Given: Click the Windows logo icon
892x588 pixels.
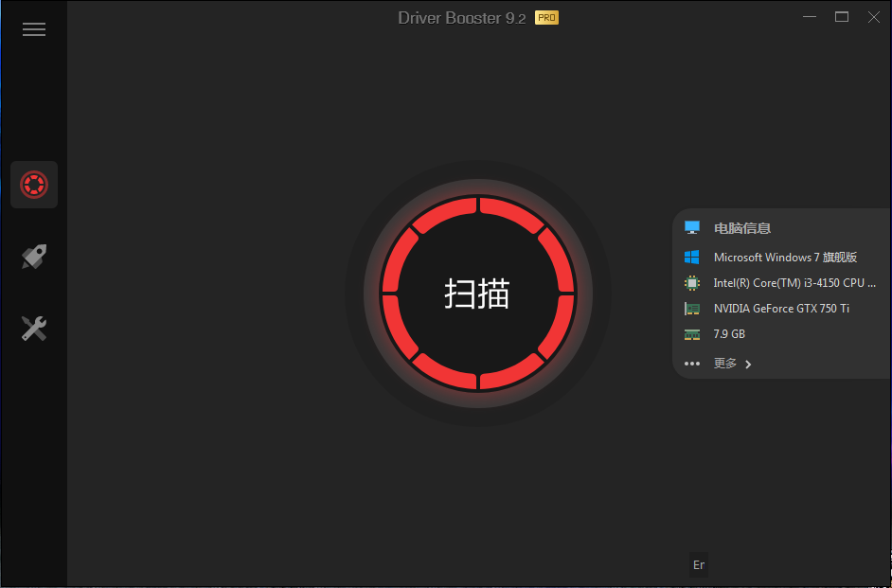Looking at the screenshot, I should (692, 257).
